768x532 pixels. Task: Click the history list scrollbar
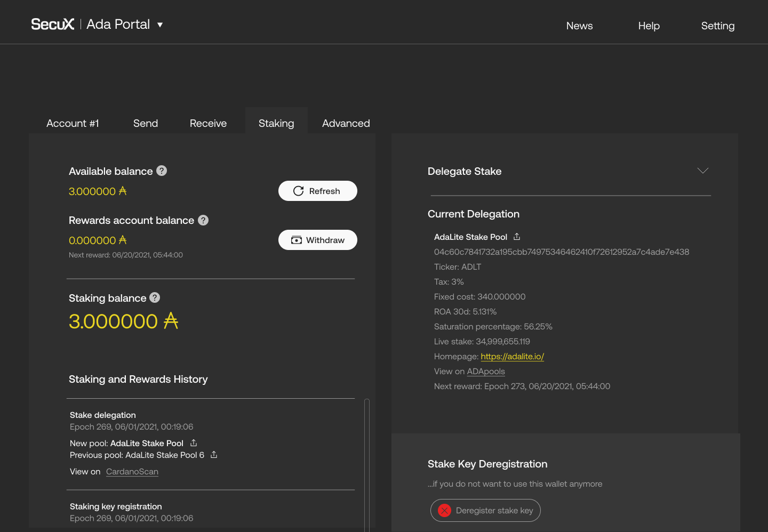coord(367,465)
